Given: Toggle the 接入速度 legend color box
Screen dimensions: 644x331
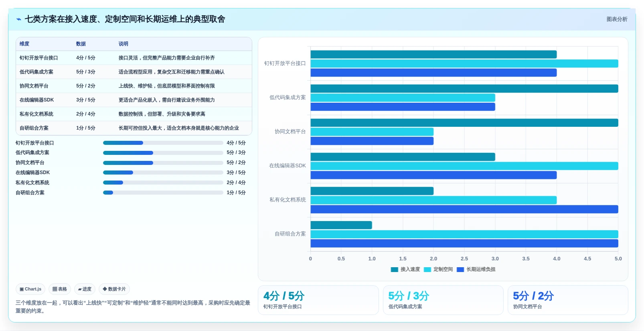Looking at the screenshot, I should (x=395, y=270).
